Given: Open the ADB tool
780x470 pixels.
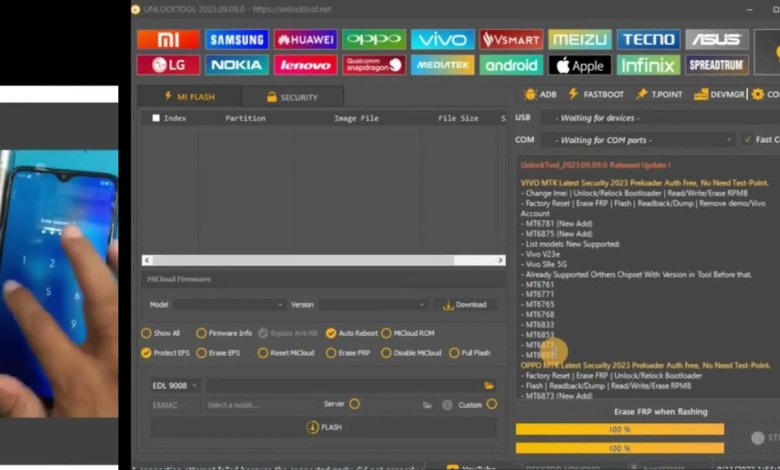Looking at the screenshot, I should tap(540, 94).
